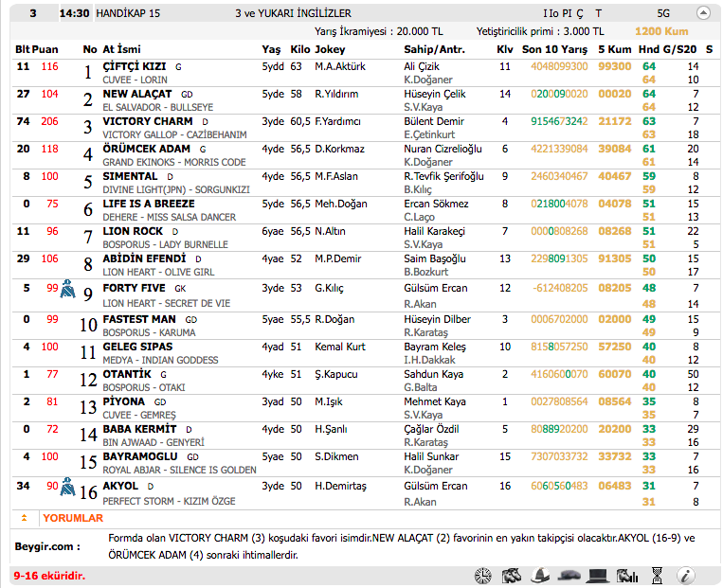Click the YORUMLAR section heading

72,518
